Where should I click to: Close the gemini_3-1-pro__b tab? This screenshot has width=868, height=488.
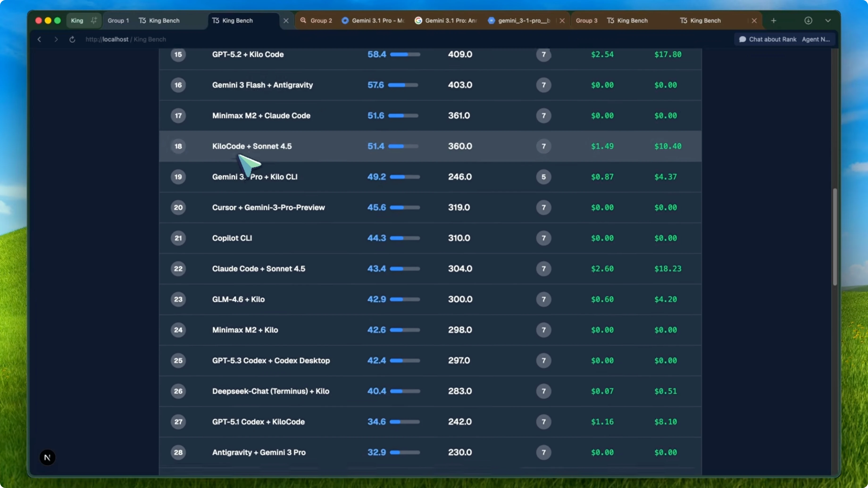(562, 20)
